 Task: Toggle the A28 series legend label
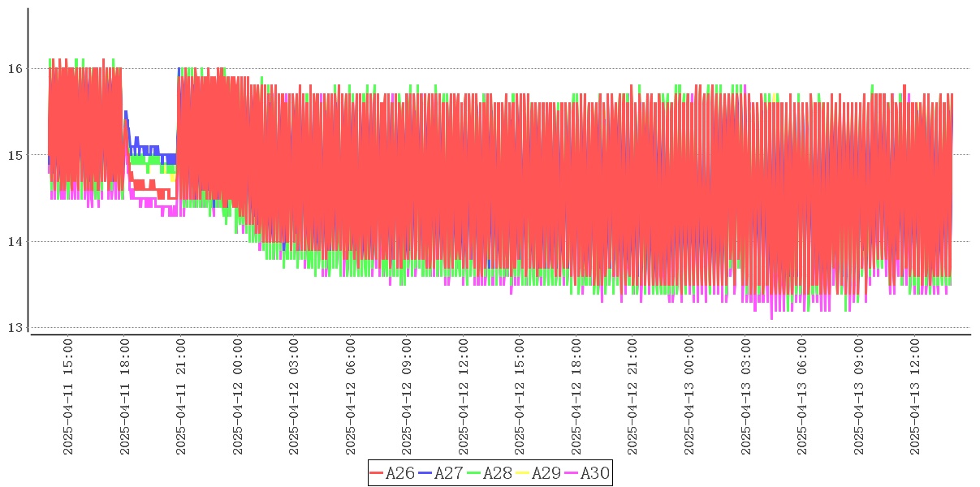pyautogui.click(x=497, y=473)
